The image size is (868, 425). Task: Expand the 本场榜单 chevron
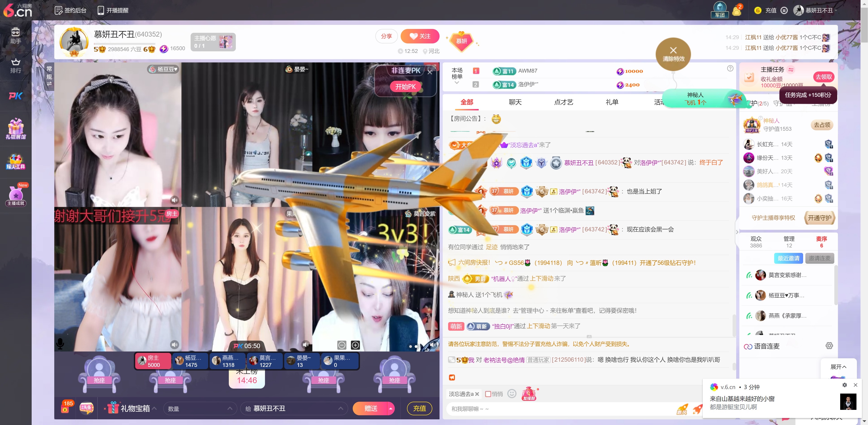(456, 83)
